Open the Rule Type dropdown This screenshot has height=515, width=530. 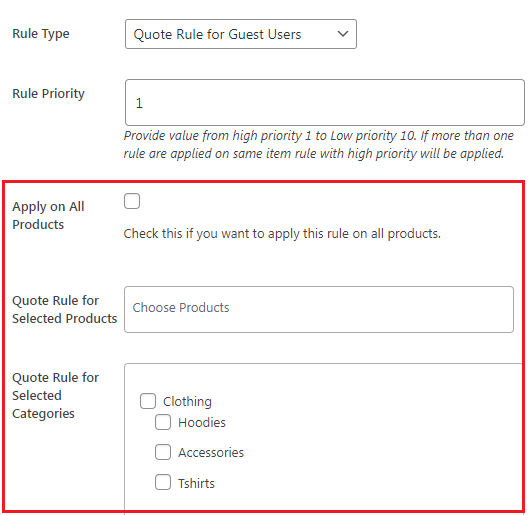click(x=241, y=34)
